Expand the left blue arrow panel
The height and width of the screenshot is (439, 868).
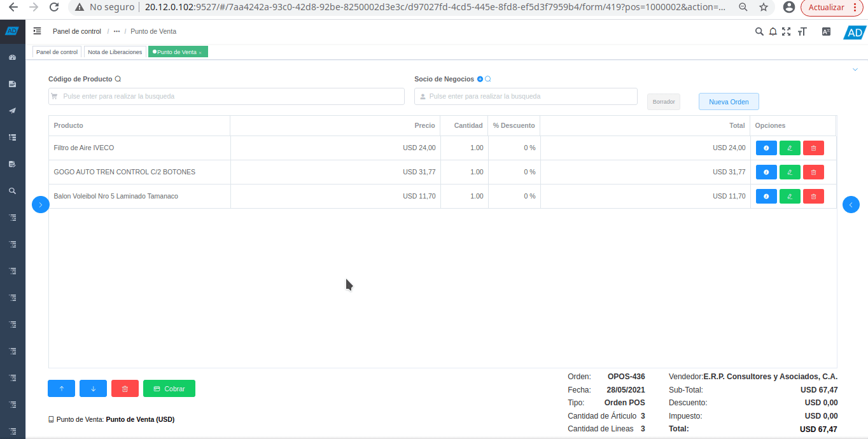[41, 204]
